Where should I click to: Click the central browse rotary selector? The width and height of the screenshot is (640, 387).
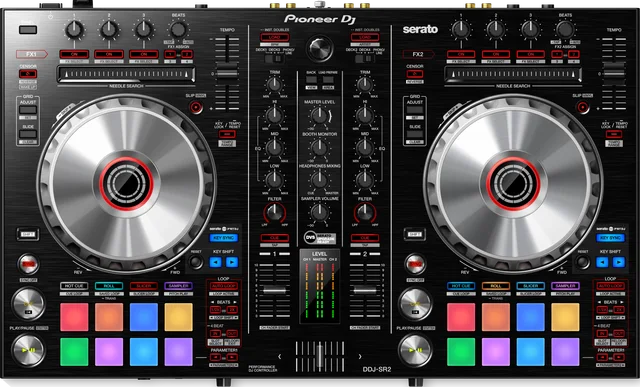(x=320, y=49)
